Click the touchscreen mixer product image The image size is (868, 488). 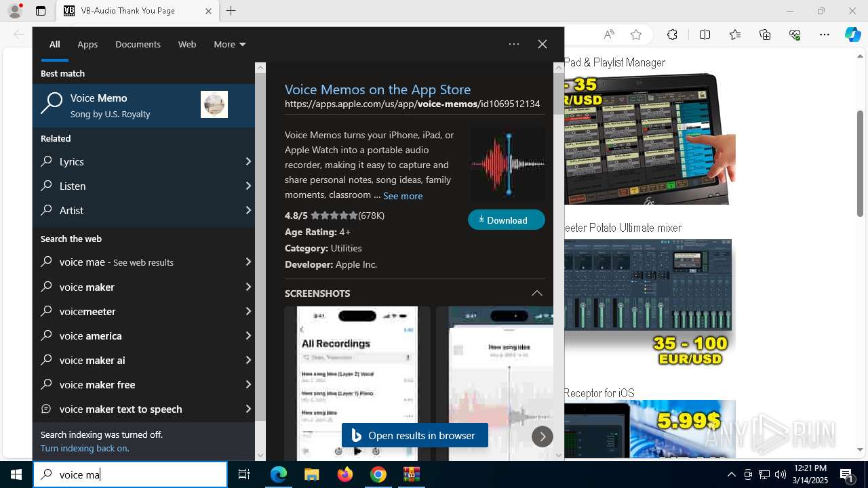[650, 138]
